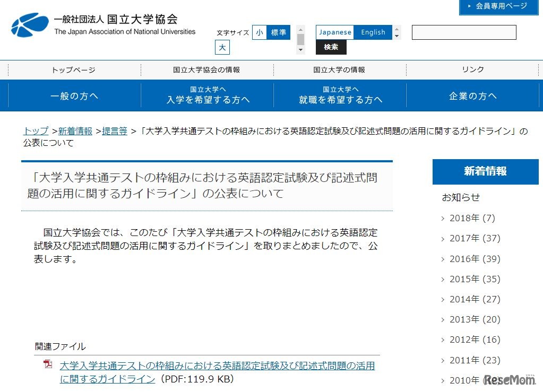Image resolution: width=543 pixels, height=392 pixels.
Task: Expand 2013年 (20) news archive
Action: (x=475, y=319)
